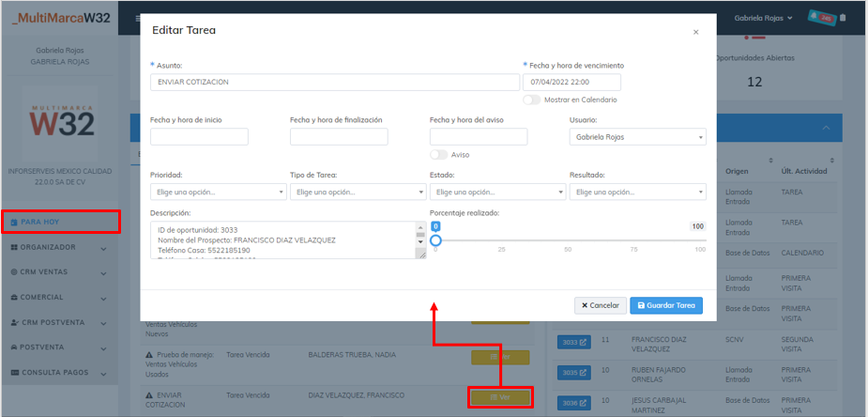Click DIAZ VELAZQUEZ, FRANCISCO in task list

point(357,396)
